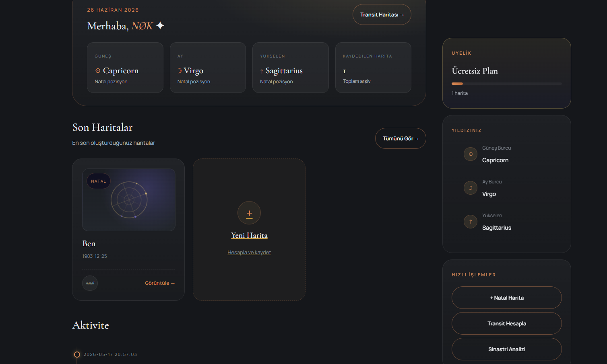The width and height of the screenshot is (607, 364).
Task: Click Sagittarius under Yükselen in sidebar
Action: [497, 228]
